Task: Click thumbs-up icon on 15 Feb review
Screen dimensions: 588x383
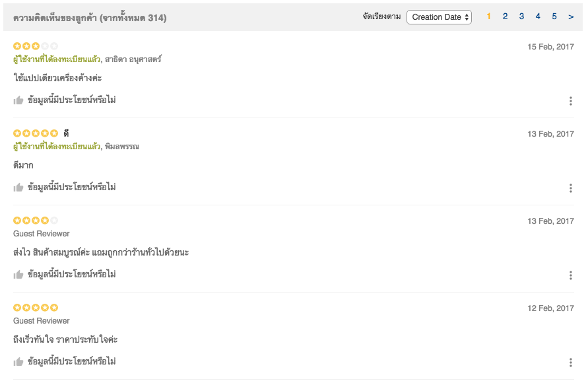Action: click(18, 100)
